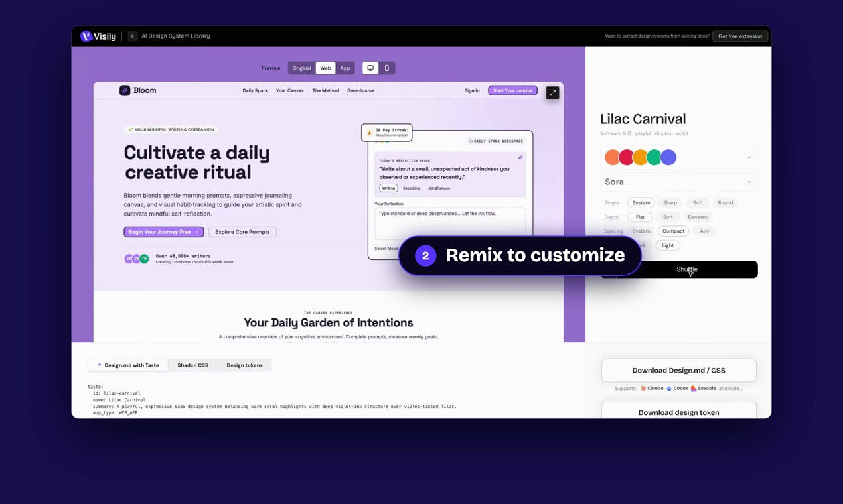This screenshot has height=504, width=843.
Task: Switch to mobile phone preview
Action: (387, 68)
